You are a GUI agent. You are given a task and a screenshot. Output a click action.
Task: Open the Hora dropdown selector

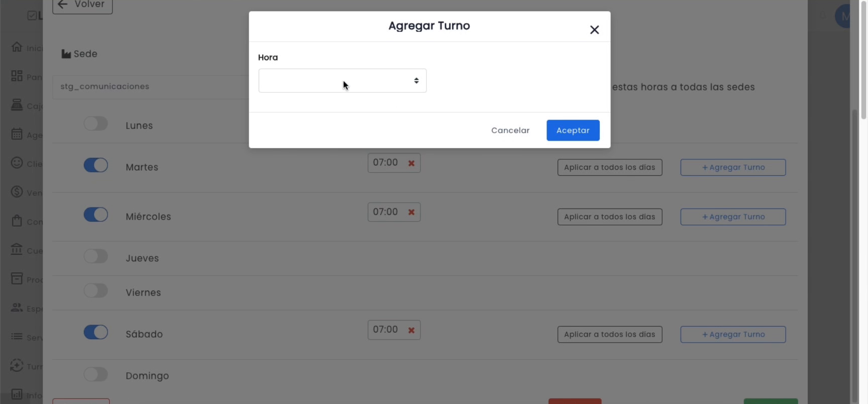(343, 80)
